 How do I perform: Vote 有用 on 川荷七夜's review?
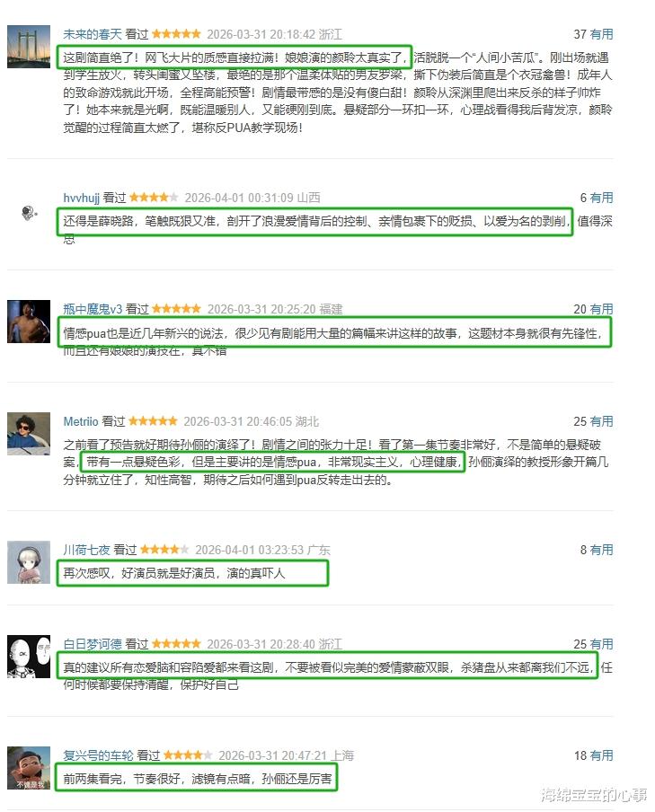tap(602, 550)
